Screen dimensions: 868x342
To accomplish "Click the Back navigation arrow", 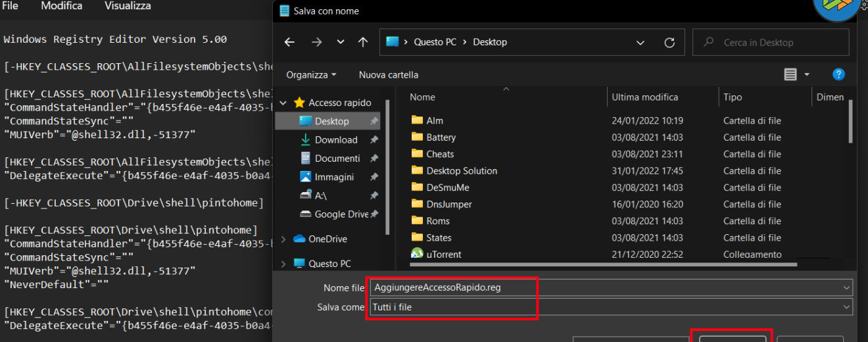I will pyautogui.click(x=289, y=42).
